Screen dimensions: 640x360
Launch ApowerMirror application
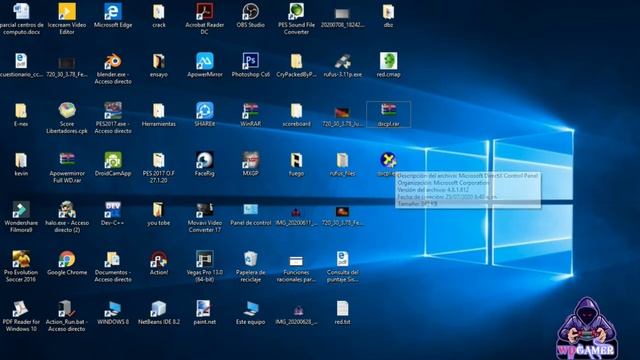pyautogui.click(x=204, y=65)
